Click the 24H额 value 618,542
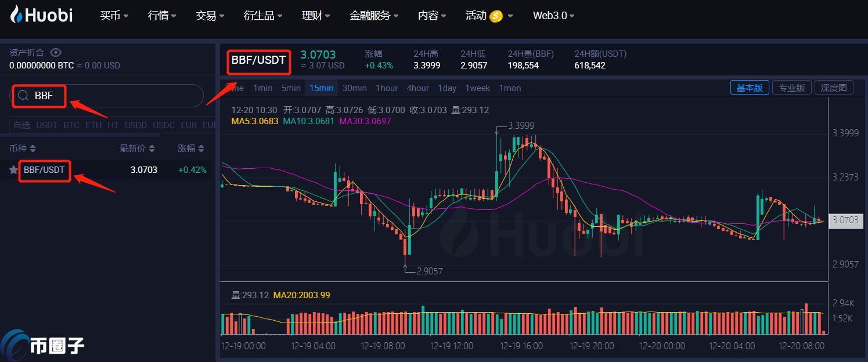This screenshot has height=362, width=868. pos(590,66)
